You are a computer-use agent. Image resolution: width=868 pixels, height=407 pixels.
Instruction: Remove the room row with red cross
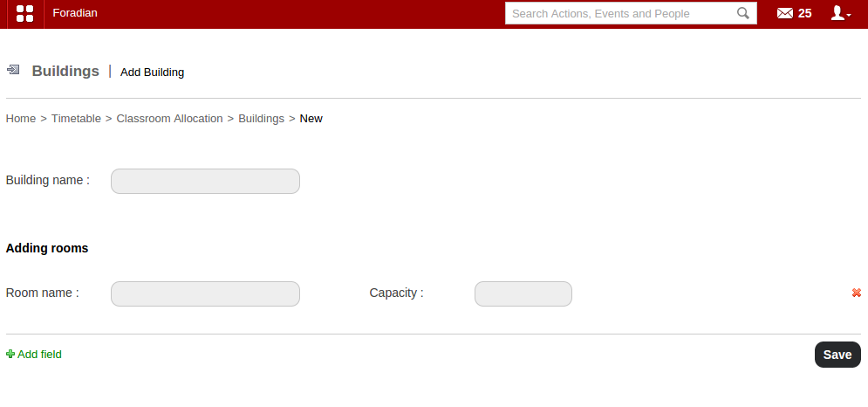click(x=857, y=293)
